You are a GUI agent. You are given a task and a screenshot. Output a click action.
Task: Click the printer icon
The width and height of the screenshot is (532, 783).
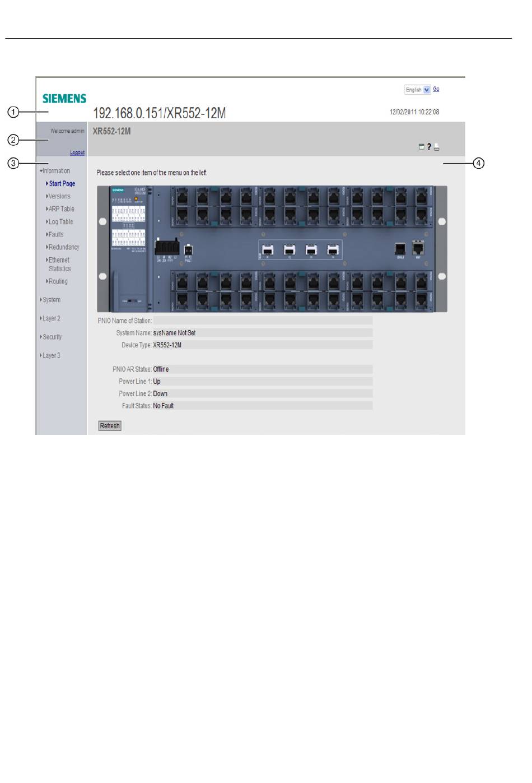point(437,147)
